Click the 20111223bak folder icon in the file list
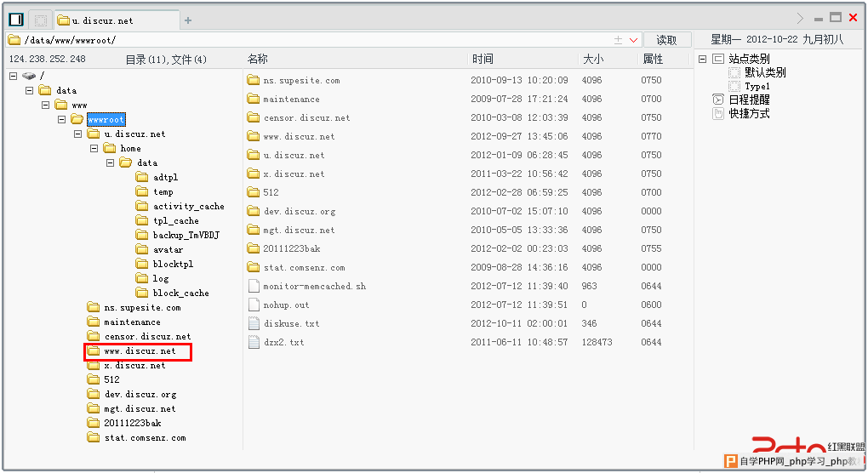 click(254, 248)
